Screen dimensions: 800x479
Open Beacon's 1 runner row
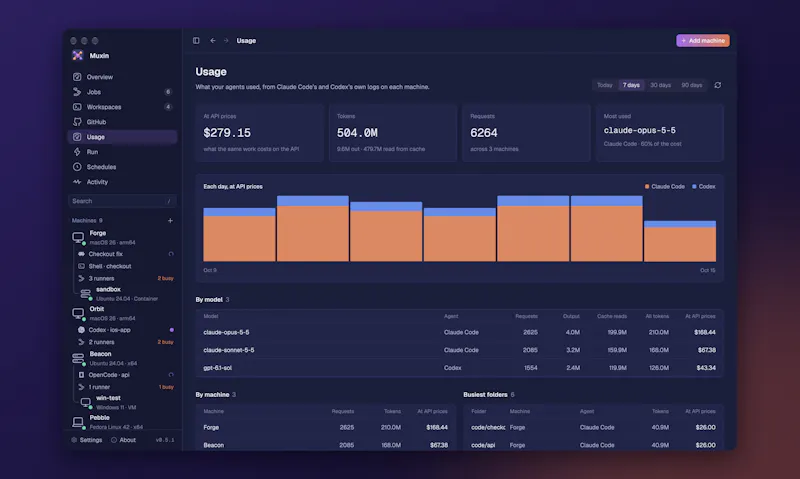(125, 387)
